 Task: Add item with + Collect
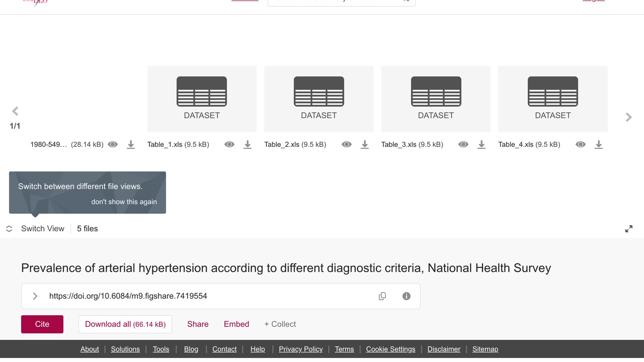[x=280, y=324]
